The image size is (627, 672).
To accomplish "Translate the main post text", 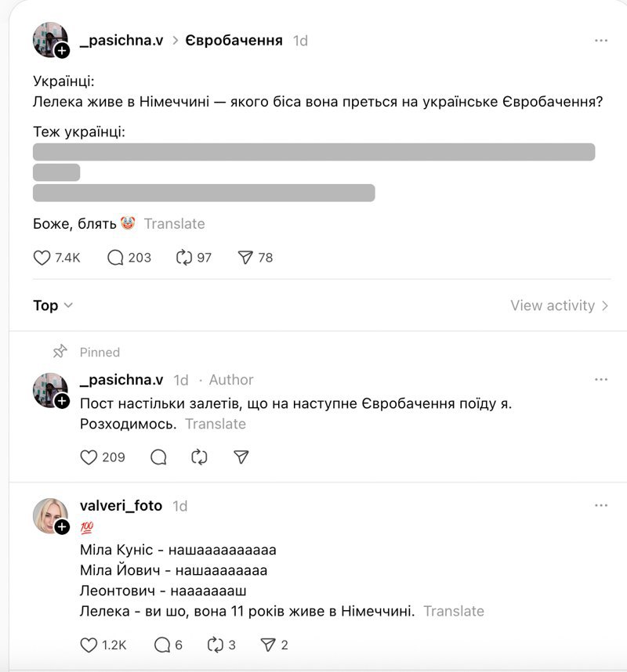I will [174, 224].
